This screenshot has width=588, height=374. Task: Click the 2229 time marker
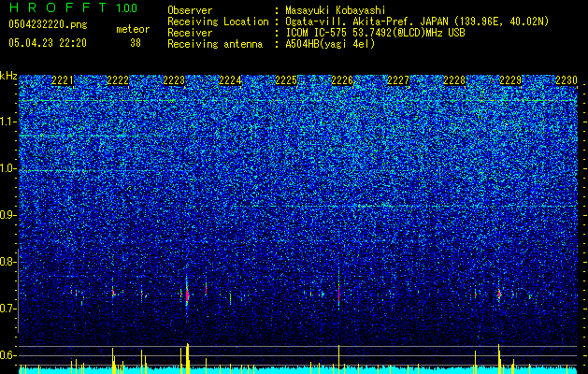[x=510, y=80]
